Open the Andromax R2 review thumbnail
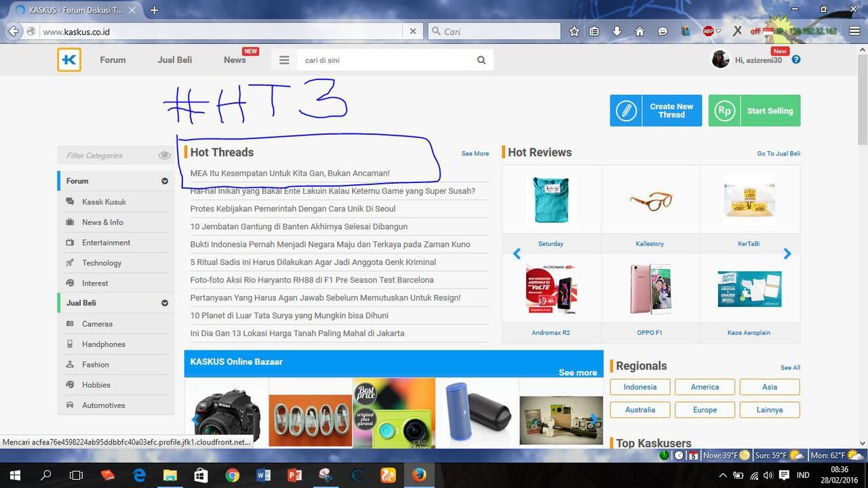 coord(551,289)
